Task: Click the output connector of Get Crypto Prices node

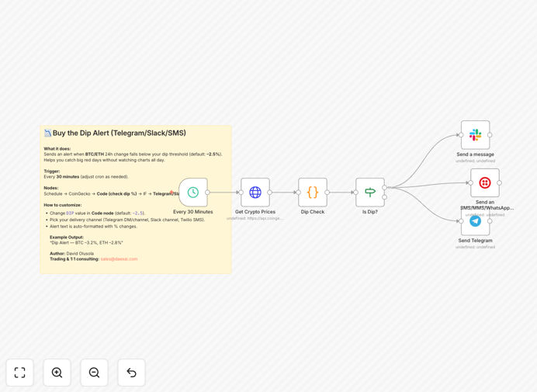Action: [270, 193]
